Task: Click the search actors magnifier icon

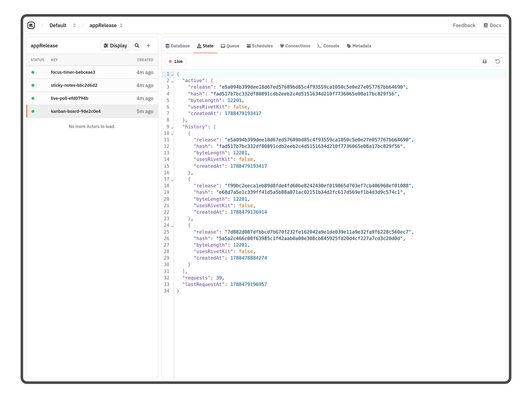Action: (x=137, y=46)
